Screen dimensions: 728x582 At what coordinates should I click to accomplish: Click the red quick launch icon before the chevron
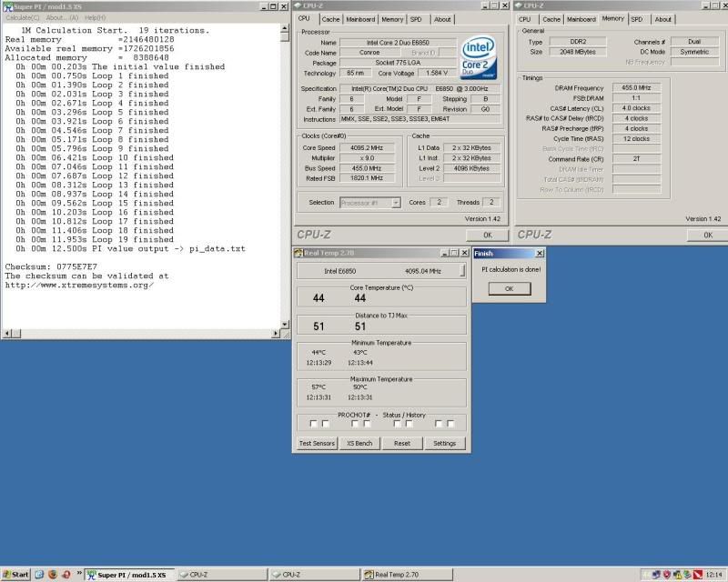[66, 575]
